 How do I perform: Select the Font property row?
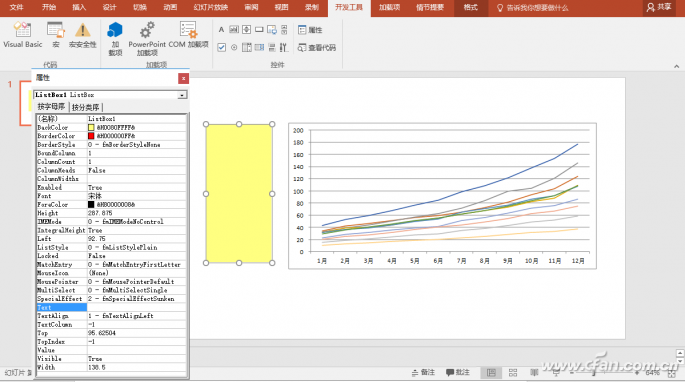pos(111,196)
